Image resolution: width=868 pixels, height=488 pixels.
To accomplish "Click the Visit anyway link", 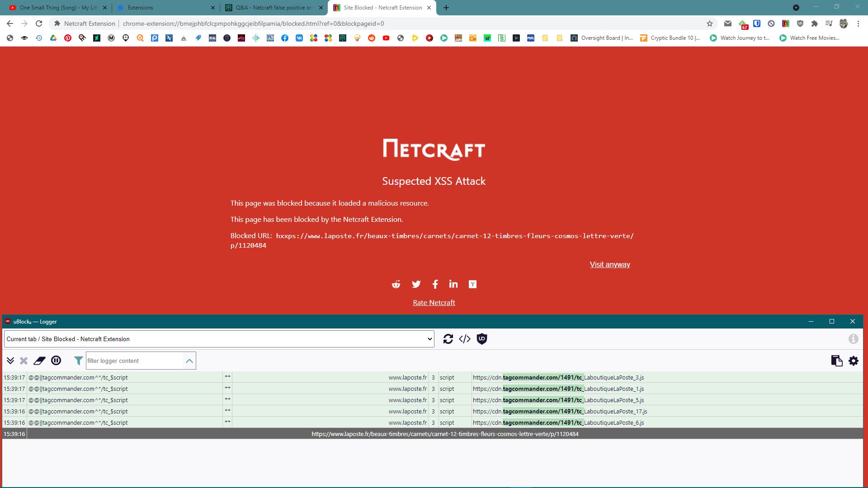I will pos(609,264).
